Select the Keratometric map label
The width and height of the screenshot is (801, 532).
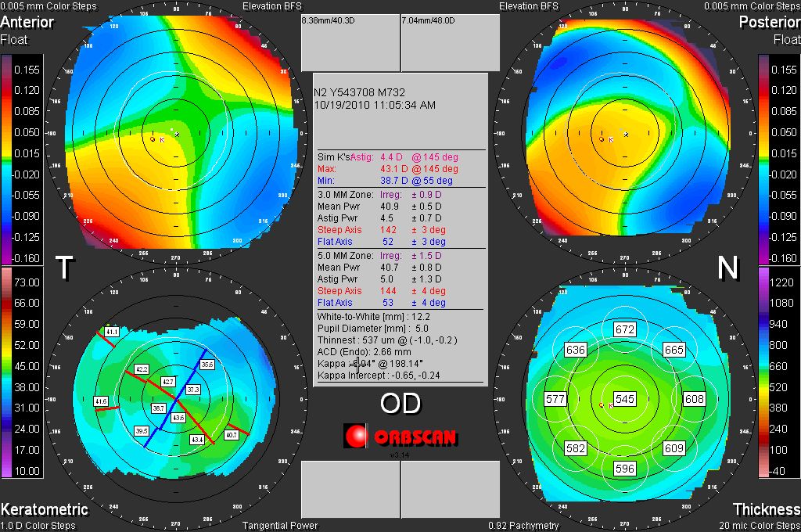click(x=44, y=510)
